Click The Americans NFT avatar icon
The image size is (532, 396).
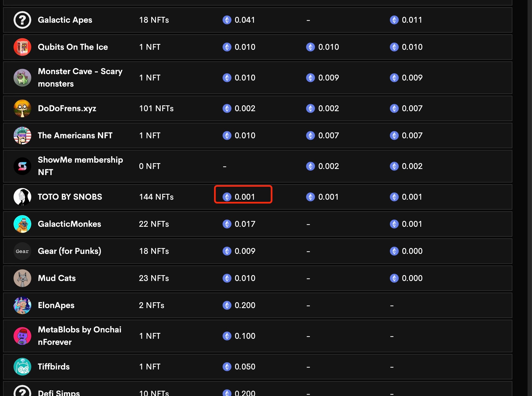click(22, 136)
